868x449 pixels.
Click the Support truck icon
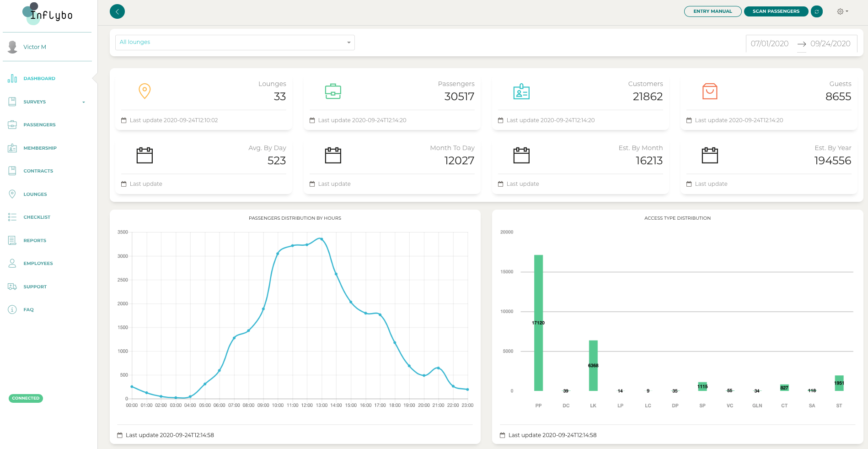(12, 287)
